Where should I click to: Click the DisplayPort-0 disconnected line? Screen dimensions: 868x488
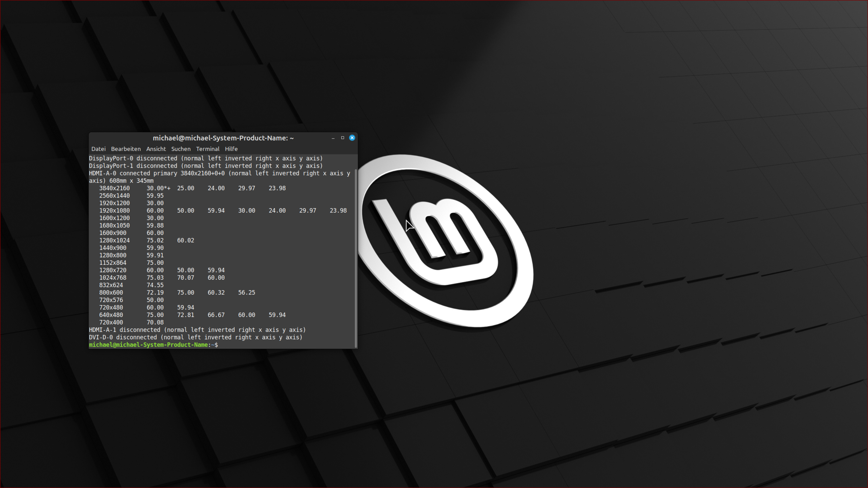(205, 158)
